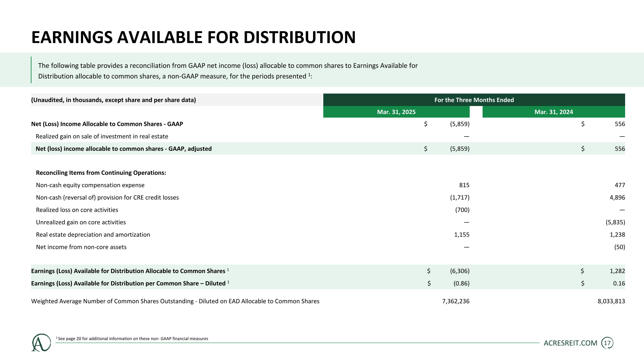Screen dimensions: 644x362
Task: Open the ACRESREIT.COM link
Action: (571, 343)
